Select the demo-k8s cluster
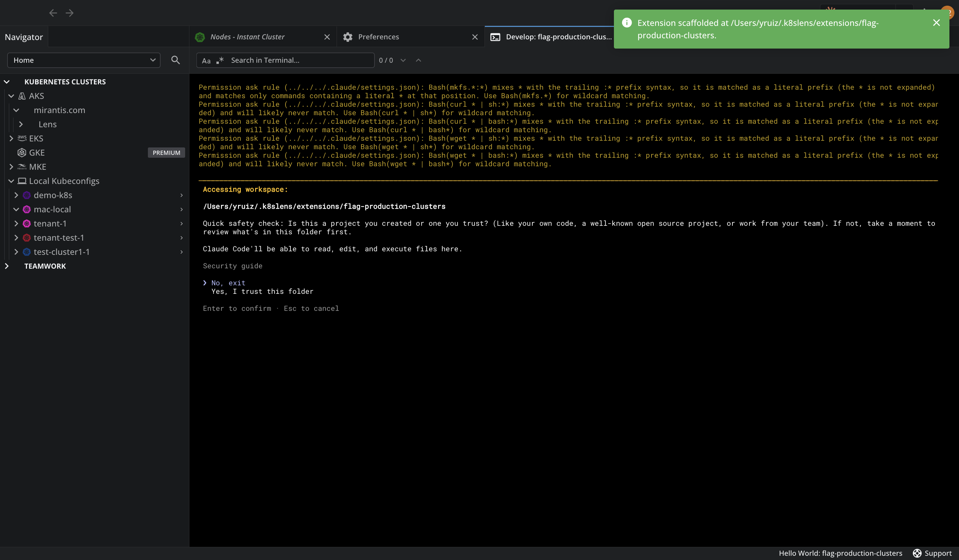This screenshot has width=959, height=560. (53, 195)
